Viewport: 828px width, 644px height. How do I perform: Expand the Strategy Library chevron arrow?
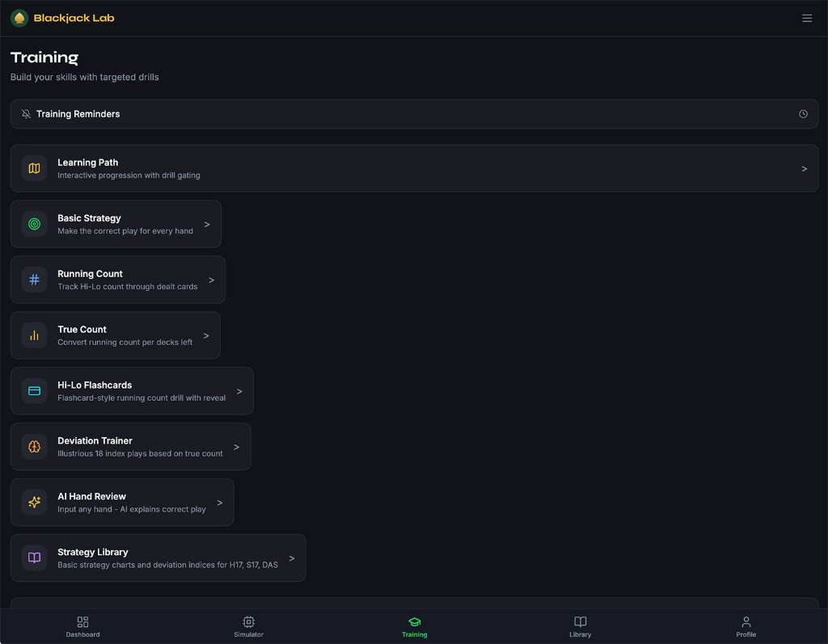(292, 558)
